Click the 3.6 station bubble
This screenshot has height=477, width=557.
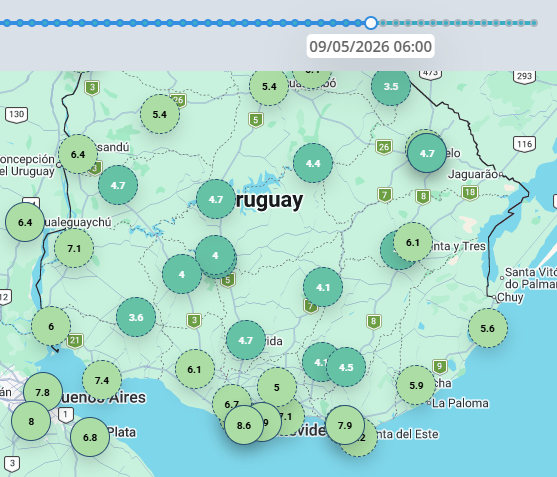tap(136, 317)
